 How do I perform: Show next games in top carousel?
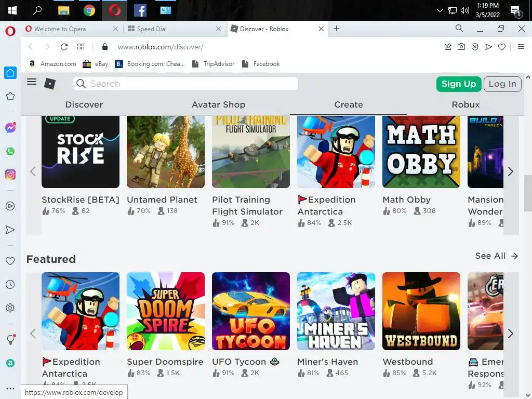[x=511, y=171]
